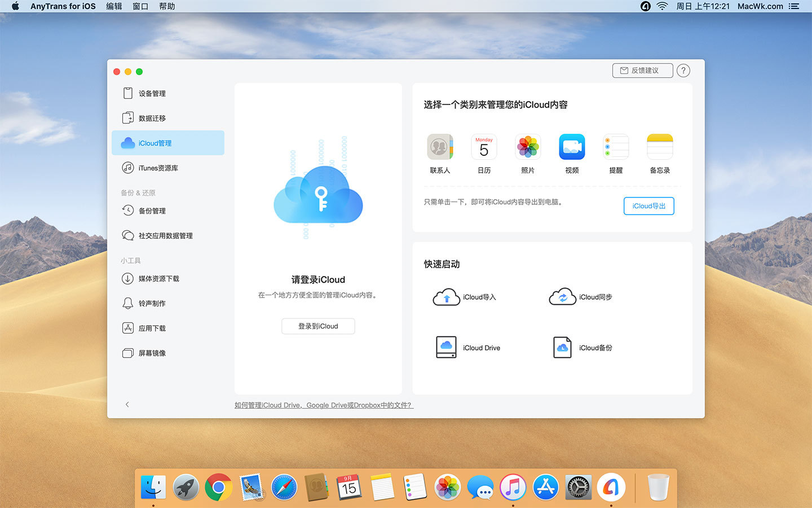Switch to 数据迁移 sidebar section

[x=168, y=118]
